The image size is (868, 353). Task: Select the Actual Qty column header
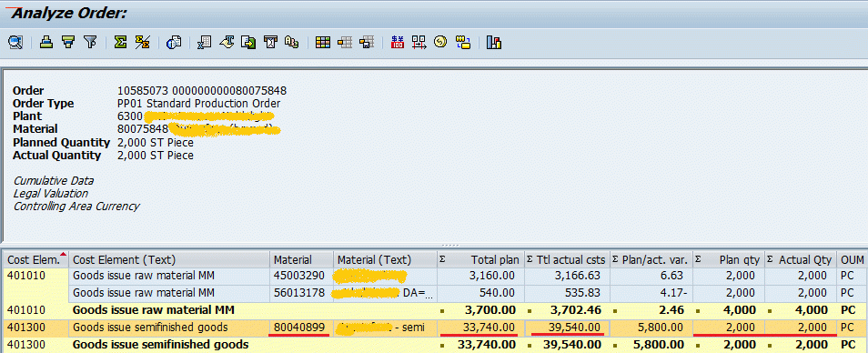tap(801, 259)
